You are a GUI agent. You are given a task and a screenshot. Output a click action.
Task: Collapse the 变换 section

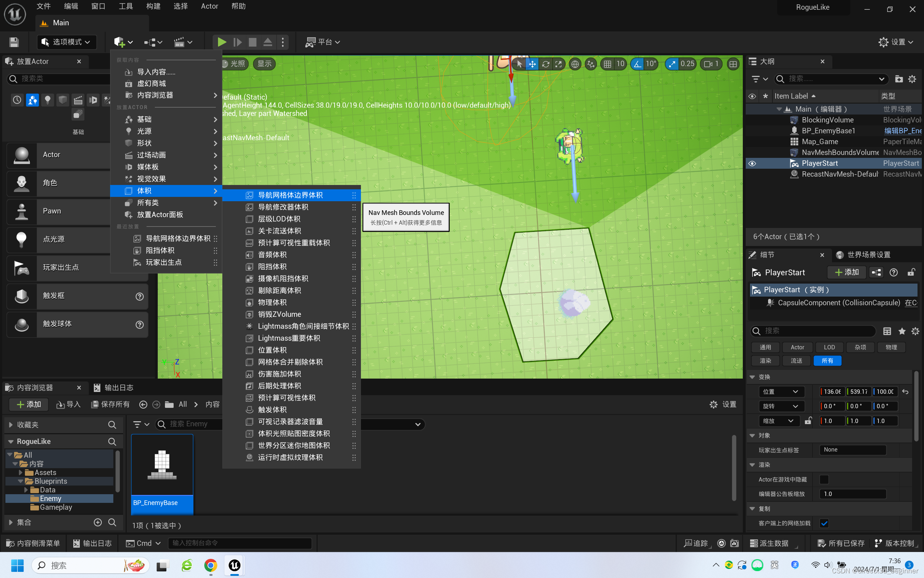tap(752, 377)
